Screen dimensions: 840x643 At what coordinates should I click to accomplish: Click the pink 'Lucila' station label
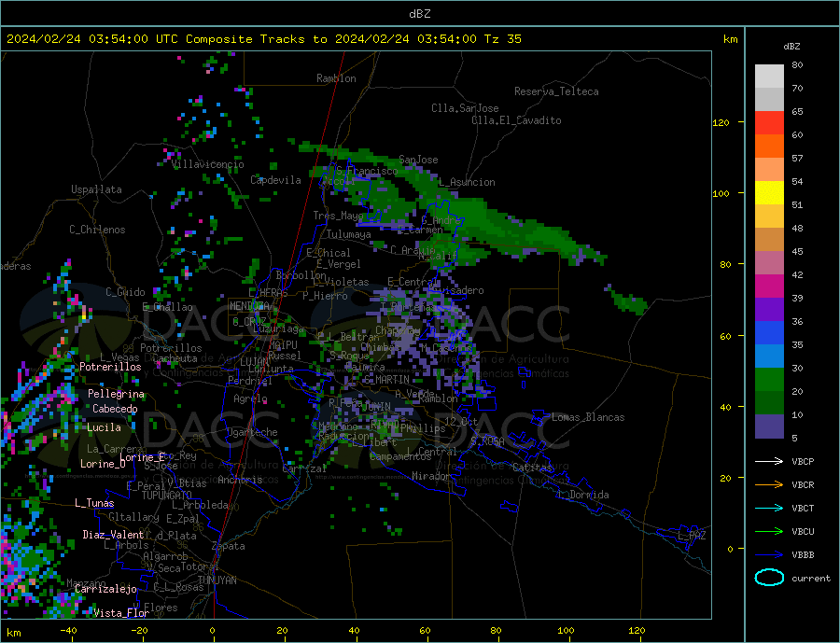[104, 427]
